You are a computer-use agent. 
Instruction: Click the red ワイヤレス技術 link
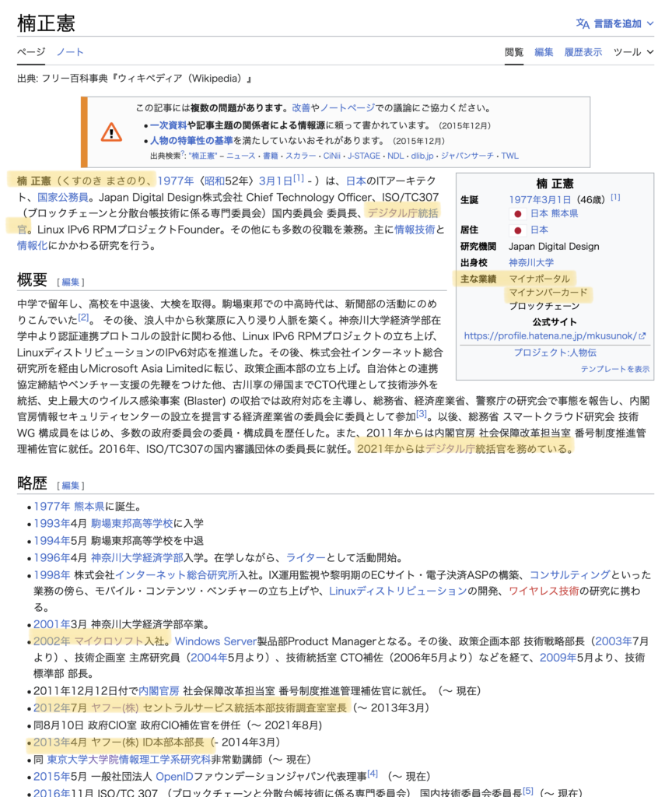coord(544,591)
